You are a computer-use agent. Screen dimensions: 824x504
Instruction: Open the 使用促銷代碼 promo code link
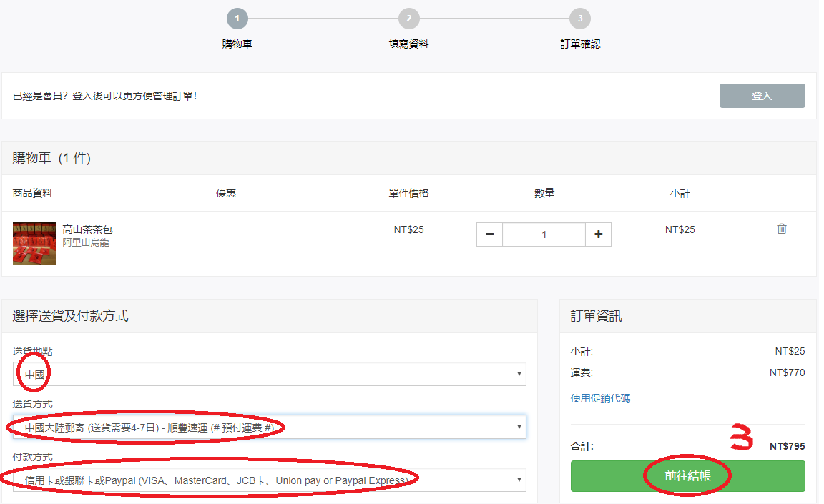coord(600,398)
